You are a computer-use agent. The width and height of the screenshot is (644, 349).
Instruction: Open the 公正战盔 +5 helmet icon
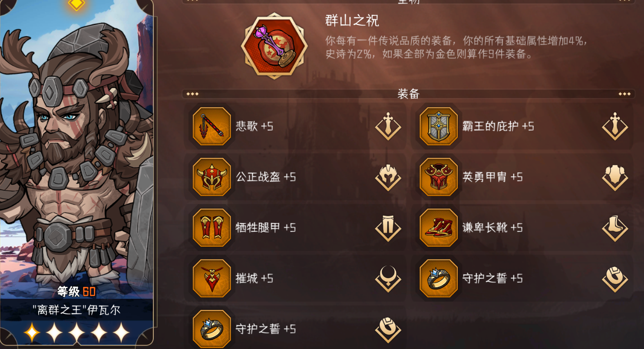pyautogui.click(x=212, y=177)
